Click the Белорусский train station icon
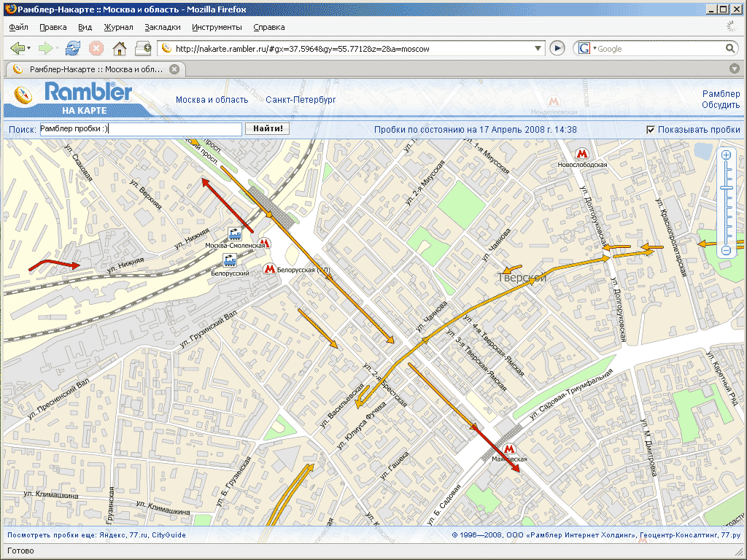Image resolution: width=747 pixels, height=560 pixels. pos(230,261)
